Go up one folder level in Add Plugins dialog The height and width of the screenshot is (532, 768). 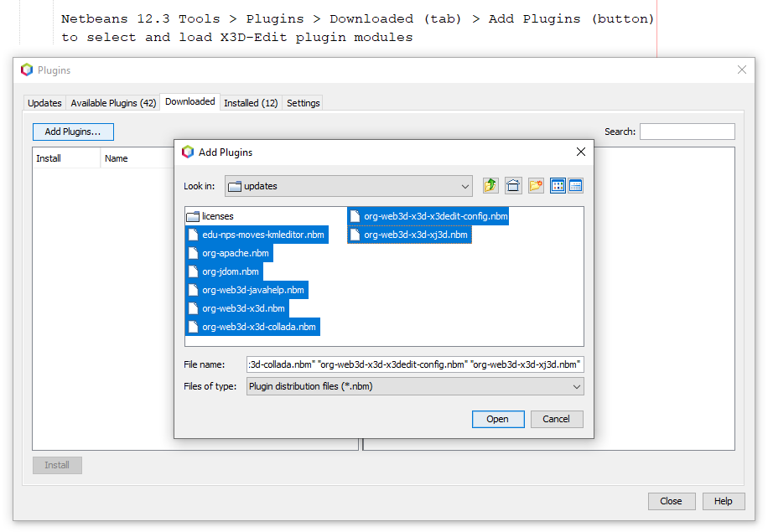point(491,185)
